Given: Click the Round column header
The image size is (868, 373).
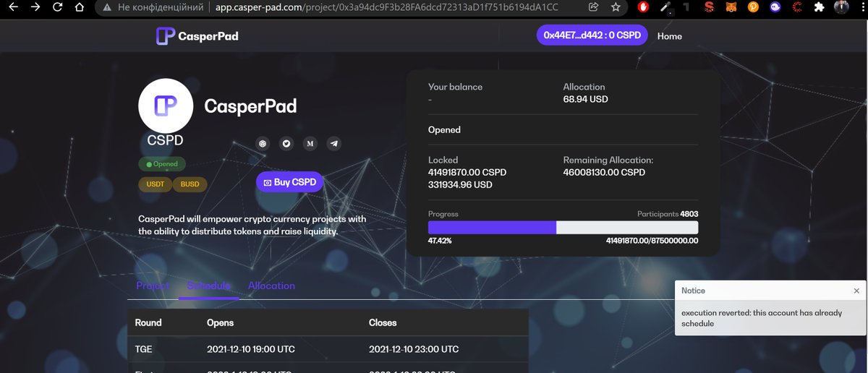Looking at the screenshot, I should coord(148,322).
